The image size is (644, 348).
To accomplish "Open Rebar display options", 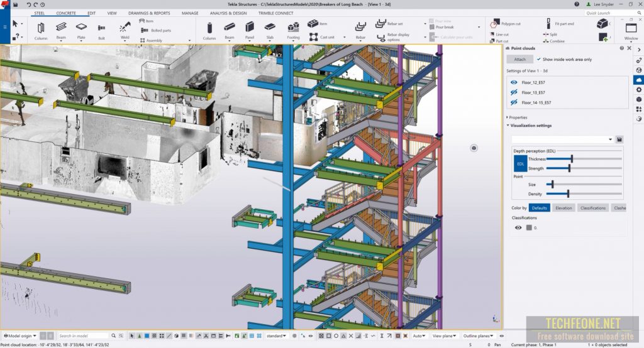I will (x=394, y=37).
